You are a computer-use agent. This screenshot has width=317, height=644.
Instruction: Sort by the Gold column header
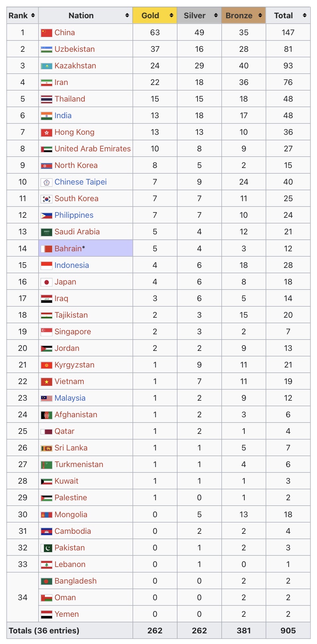(150, 16)
